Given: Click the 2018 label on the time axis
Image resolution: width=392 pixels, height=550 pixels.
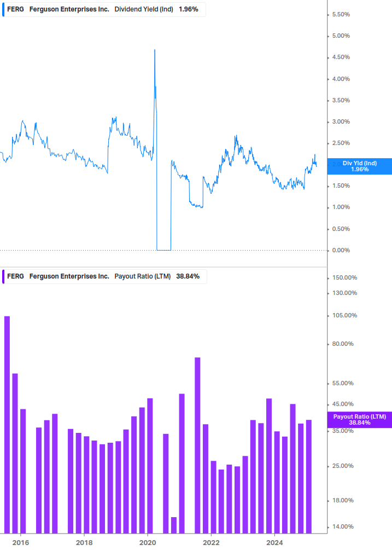Looking at the screenshot, I should (x=84, y=543).
